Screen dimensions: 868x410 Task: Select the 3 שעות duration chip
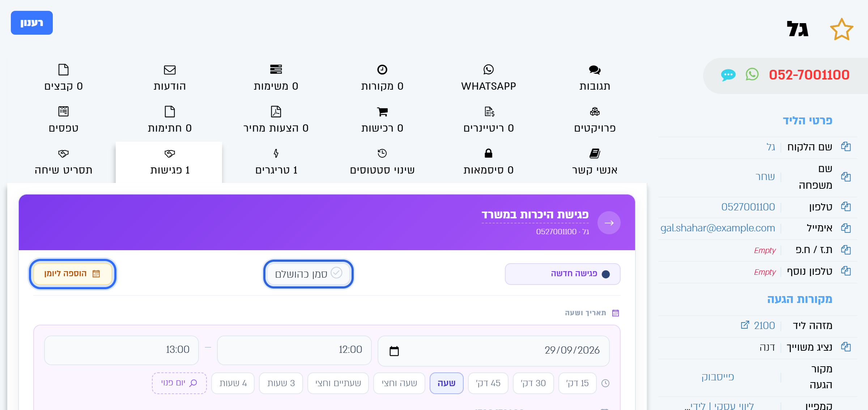pos(281,383)
